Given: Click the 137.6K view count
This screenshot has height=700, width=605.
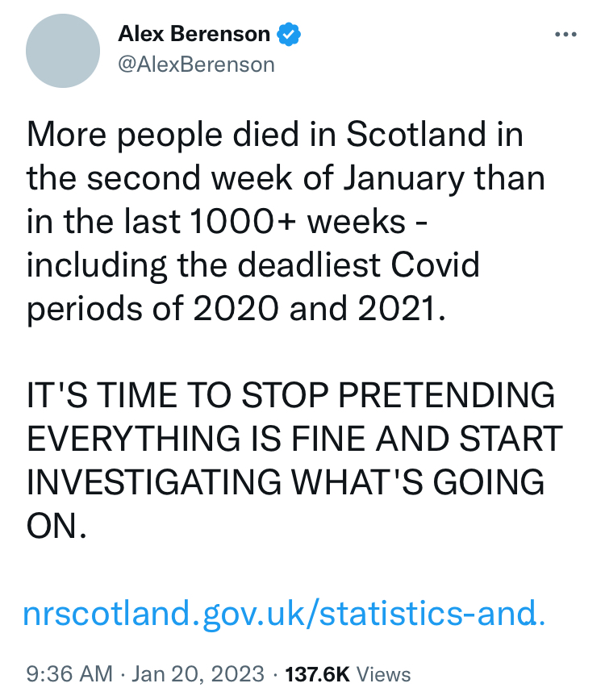Looking at the screenshot, I should pos(318,674).
